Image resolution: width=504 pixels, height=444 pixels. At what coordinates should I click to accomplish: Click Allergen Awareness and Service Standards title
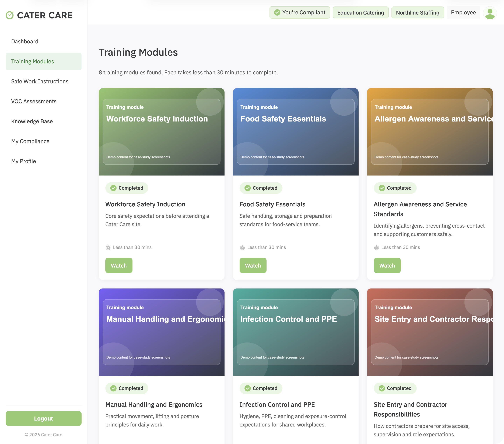pyautogui.click(x=420, y=209)
